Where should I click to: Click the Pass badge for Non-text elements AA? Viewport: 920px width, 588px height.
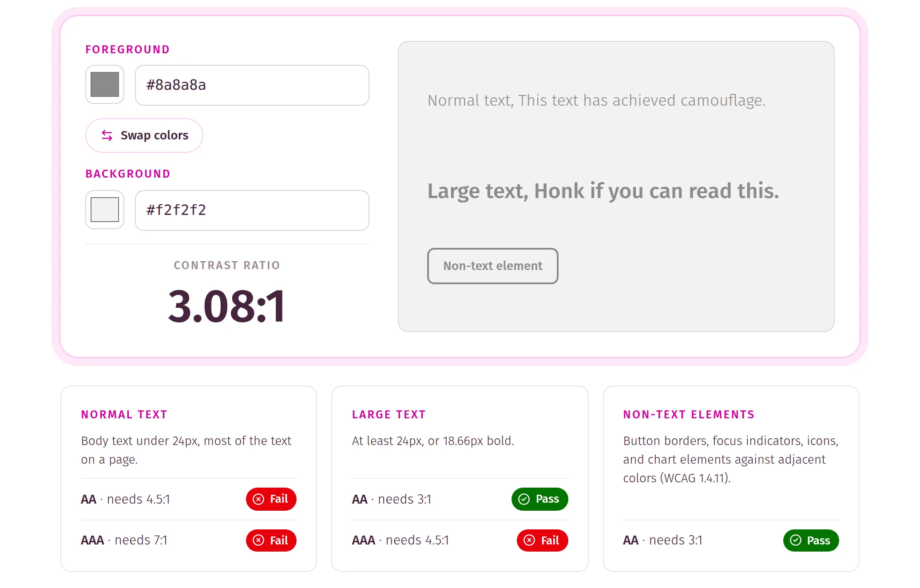(x=811, y=540)
